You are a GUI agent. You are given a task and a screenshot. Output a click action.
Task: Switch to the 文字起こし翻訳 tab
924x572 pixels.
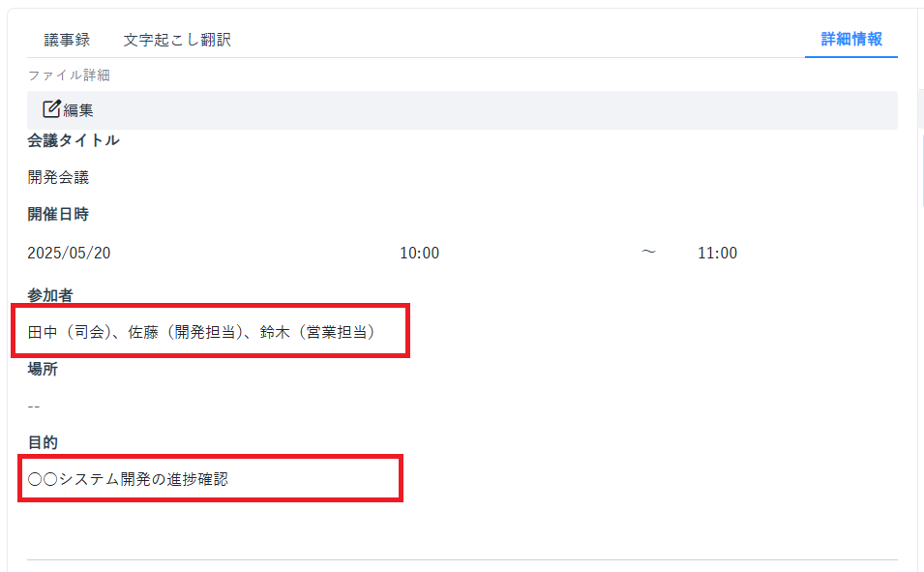177,40
